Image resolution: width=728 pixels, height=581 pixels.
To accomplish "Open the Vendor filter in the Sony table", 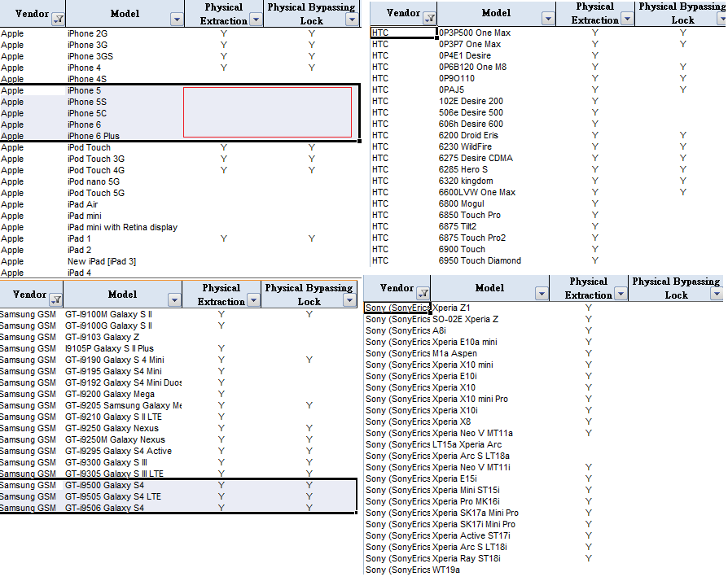I will pos(423,293).
